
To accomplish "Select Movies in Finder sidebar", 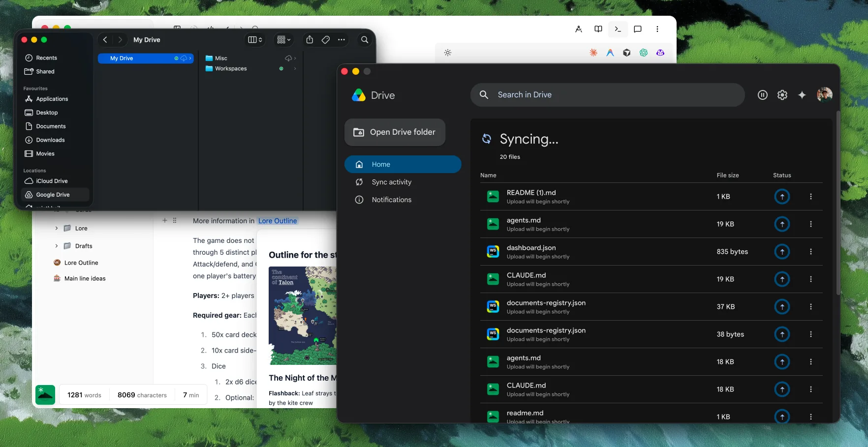I will click(55, 154).
